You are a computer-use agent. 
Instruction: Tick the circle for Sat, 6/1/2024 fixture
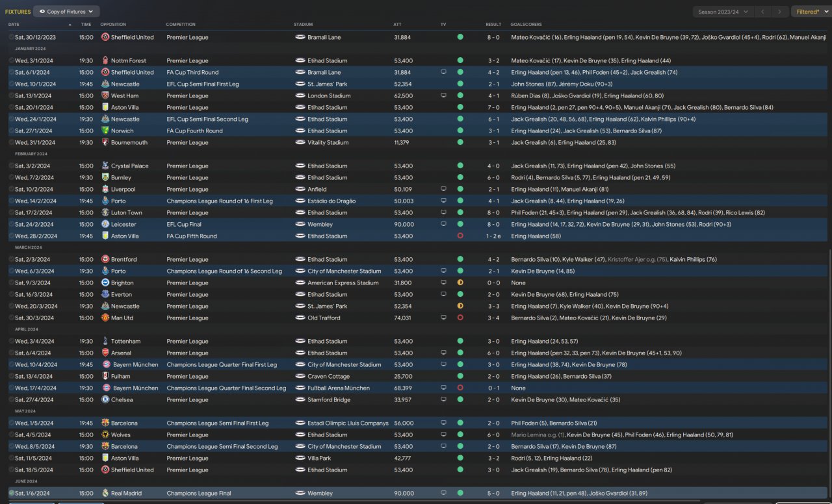tap(12, 72)
